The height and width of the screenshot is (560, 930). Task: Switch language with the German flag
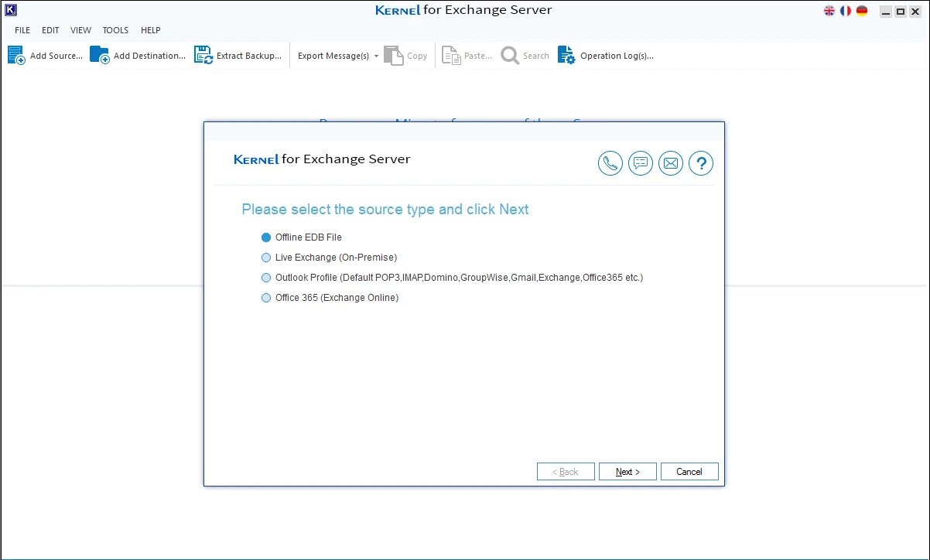tap(862, 11)
